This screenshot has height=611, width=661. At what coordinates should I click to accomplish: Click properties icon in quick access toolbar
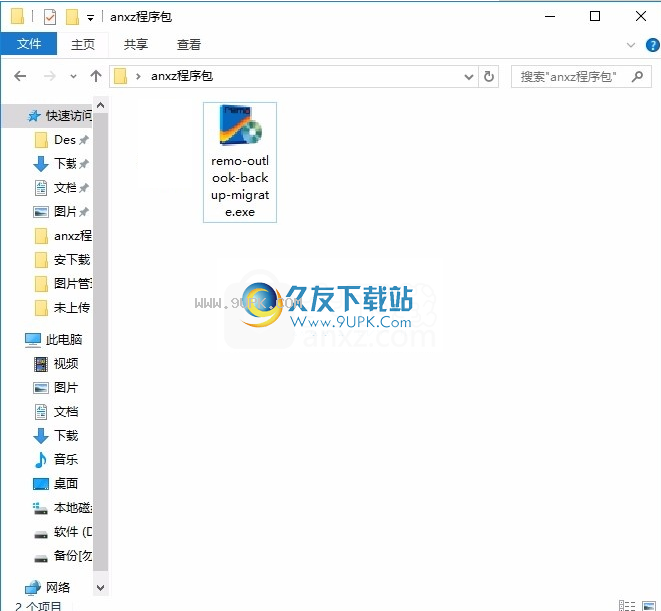coord(50,17)
